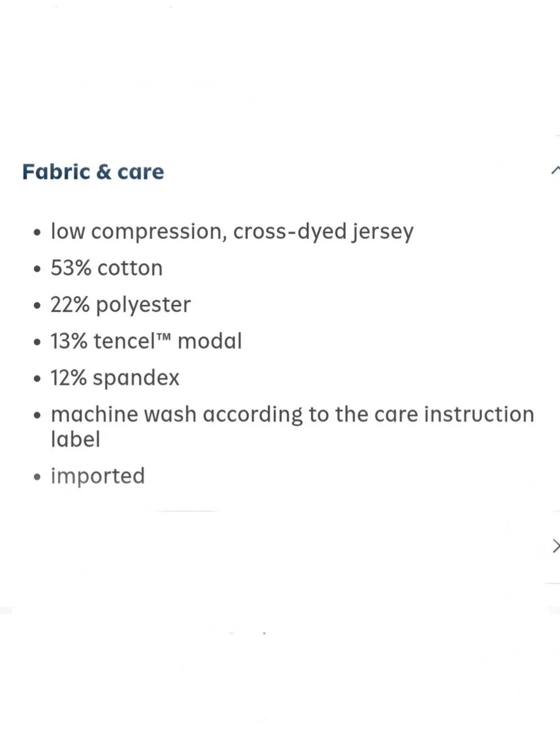Screen dimensions: 560x744
Task: Click the Fabric & care heading
Action: [93, 171]
